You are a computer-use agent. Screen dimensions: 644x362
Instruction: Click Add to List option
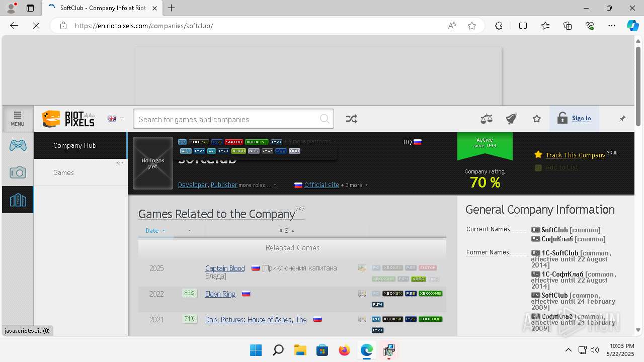[x=561, y=167]
